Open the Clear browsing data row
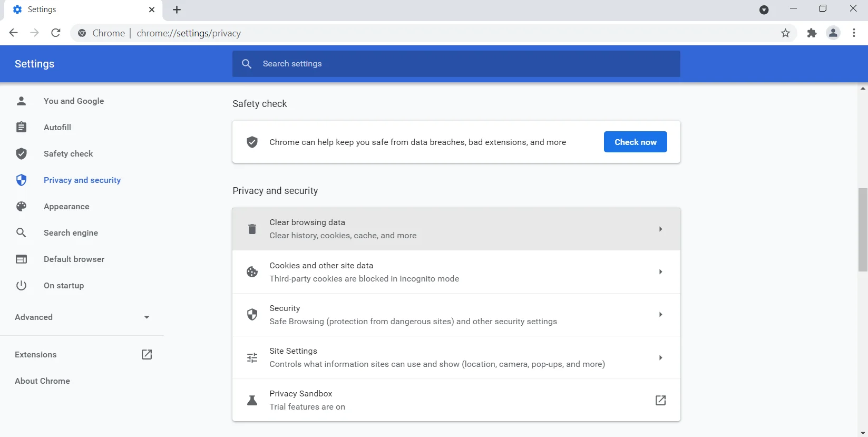The image size is (868, 437). pyautogui.click(x=456, y=229)
